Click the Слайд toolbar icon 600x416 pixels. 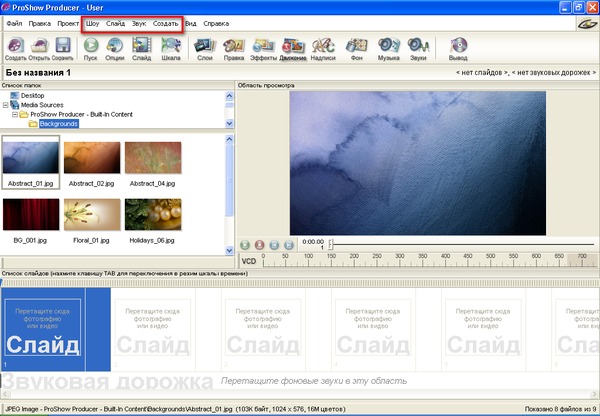click(x=142, y=49)
